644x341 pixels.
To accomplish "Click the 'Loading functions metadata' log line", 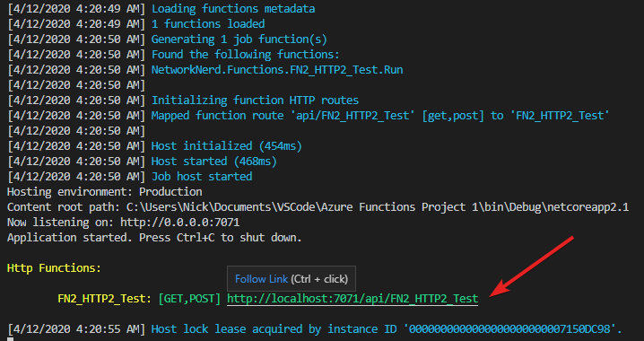I will [x=233, y=9].
